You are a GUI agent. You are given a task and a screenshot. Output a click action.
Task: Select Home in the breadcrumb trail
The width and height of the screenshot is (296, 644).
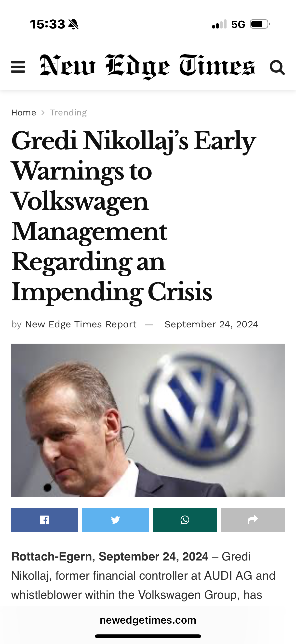(x=24, y=112)
